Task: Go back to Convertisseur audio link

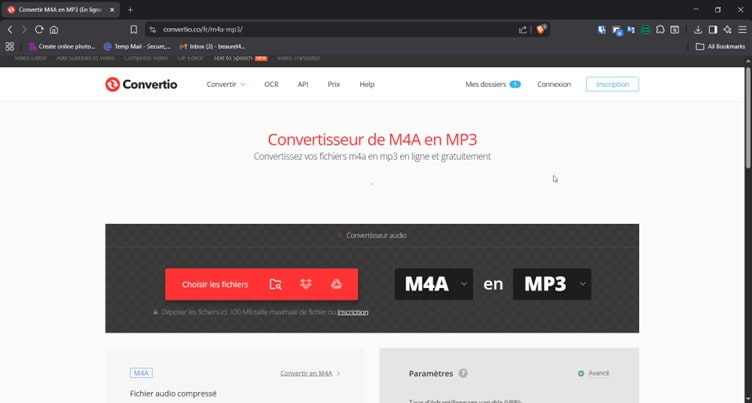Action: pyautogui.click(x=372, y=236)
